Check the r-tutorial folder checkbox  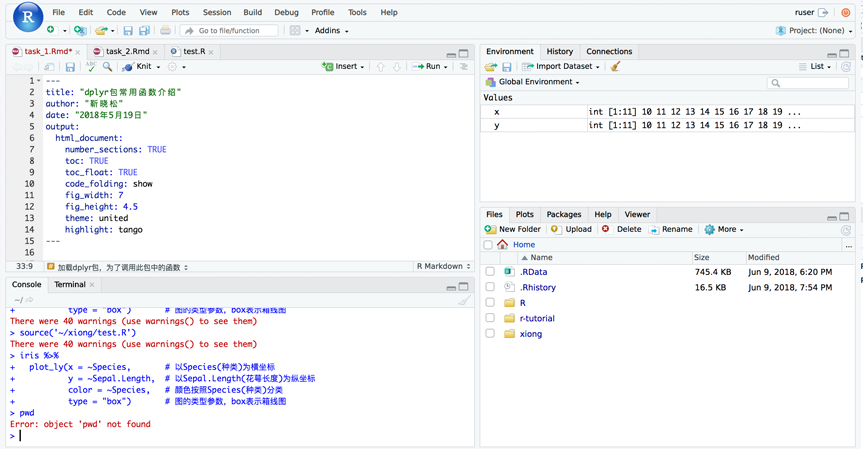pyautogui.click(x=490, y=317)
